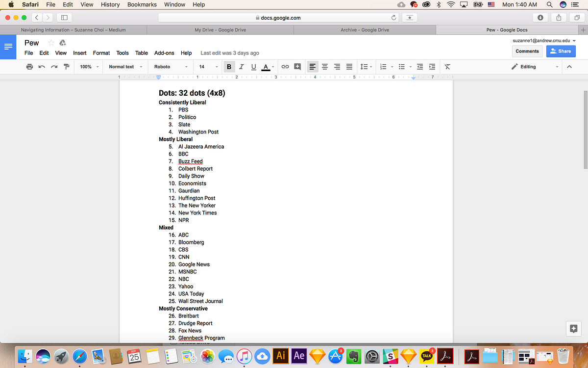Click the Pew document title

pyautogui.click(x=32, y=43)
